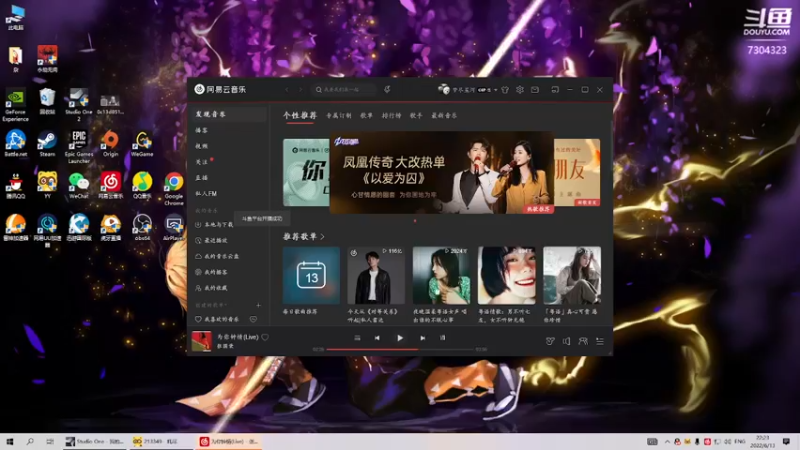Click the listen-to-identify microphone icon beside search
The image size is (800, 450).
pyautogui.click(x=387, y=89)
